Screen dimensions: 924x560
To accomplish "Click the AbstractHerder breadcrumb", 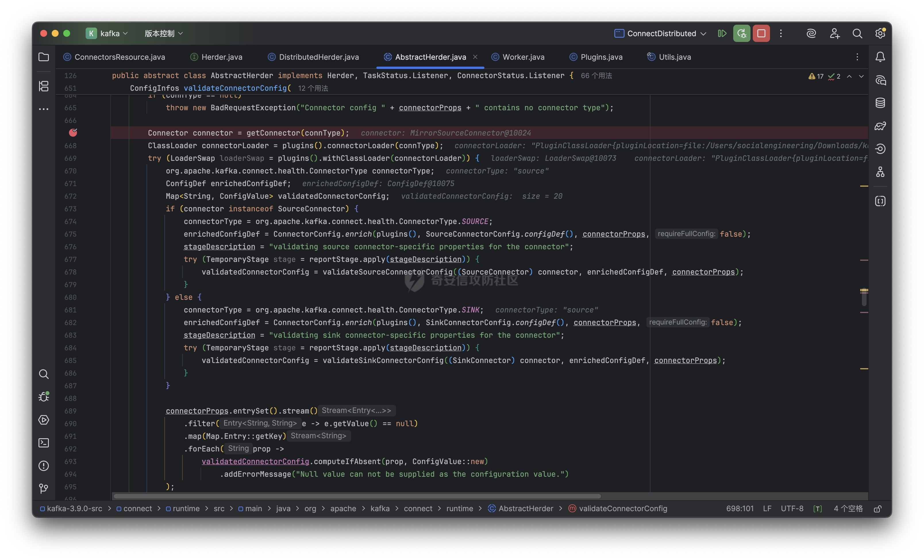I will tap(521, 509).
